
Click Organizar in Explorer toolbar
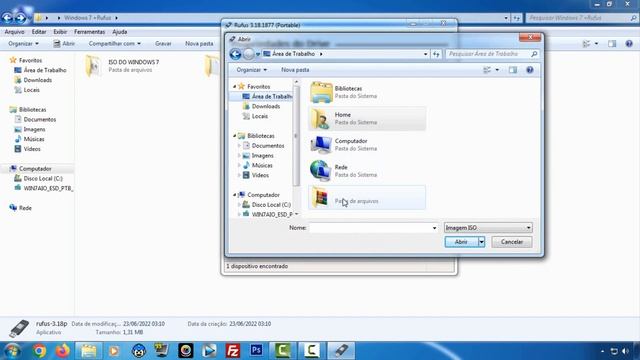pyautogui.click(x=23, y=43)
